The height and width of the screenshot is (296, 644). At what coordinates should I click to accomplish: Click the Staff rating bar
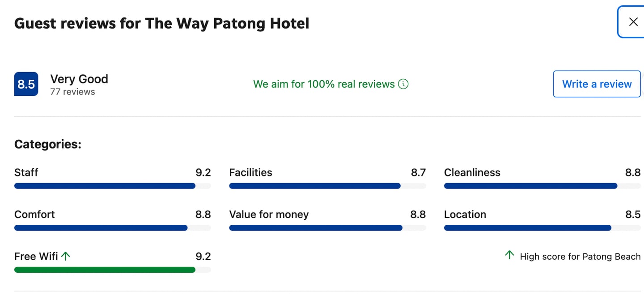[112, 186]
